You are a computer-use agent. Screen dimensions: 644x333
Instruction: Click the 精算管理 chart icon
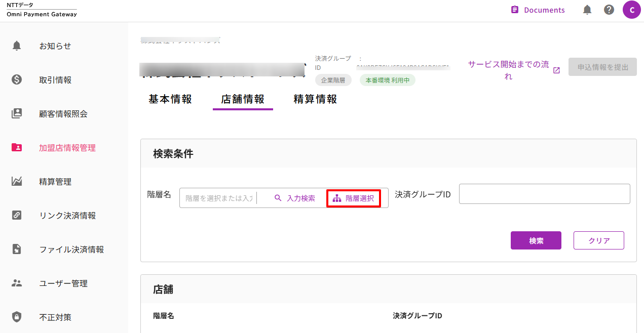click(x=17, y=182)
